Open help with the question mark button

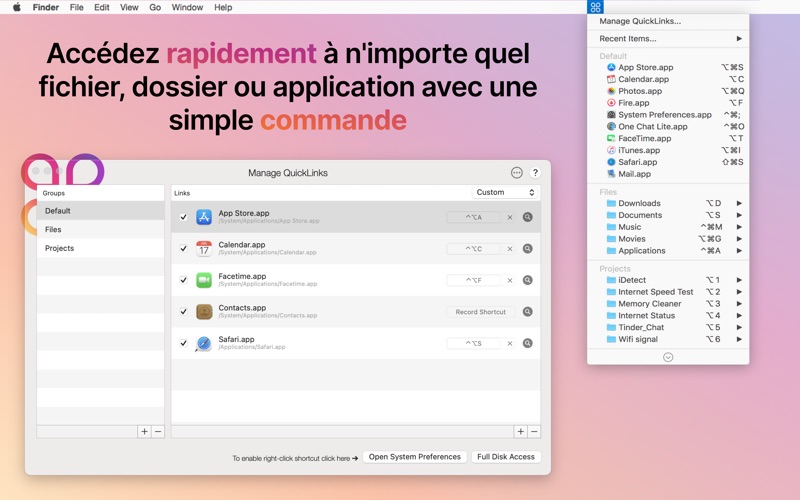[535, 172]
